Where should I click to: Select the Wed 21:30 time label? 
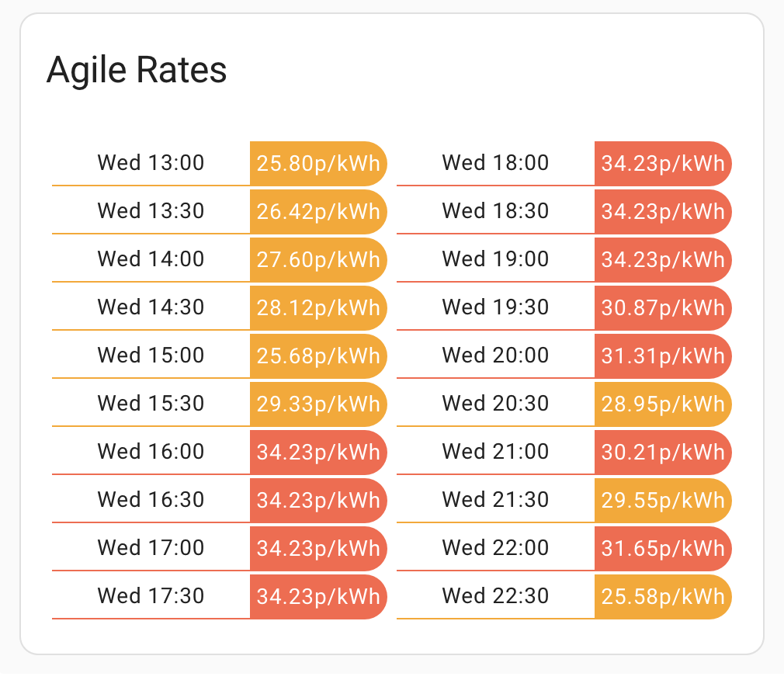coord(495,500)
